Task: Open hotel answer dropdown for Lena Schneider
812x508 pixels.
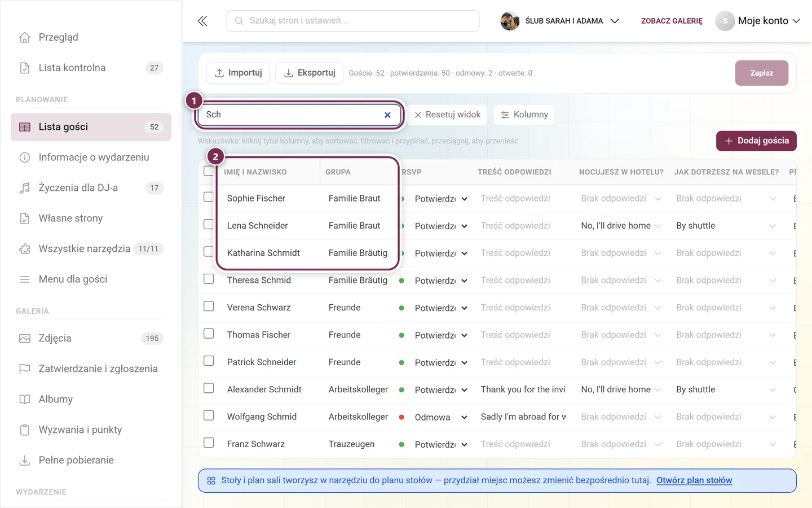Action: click(621, 226)
